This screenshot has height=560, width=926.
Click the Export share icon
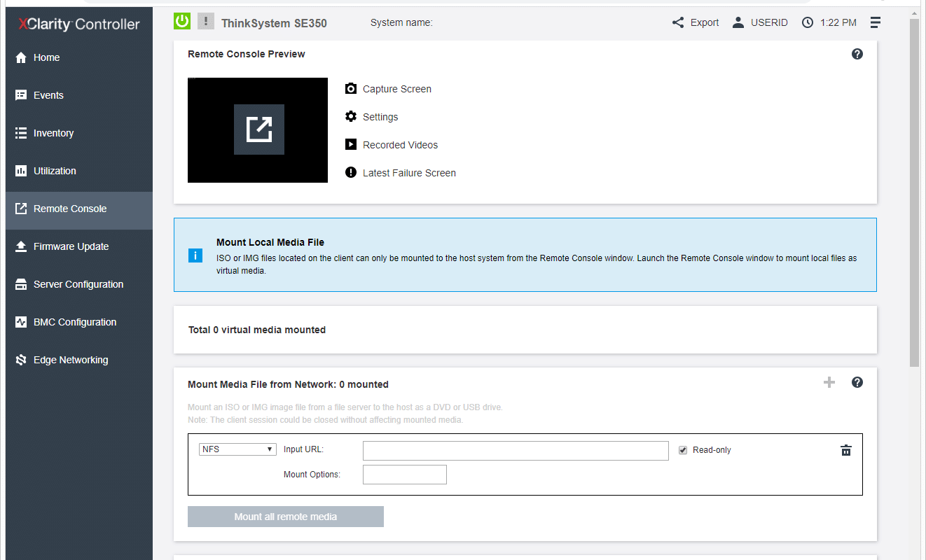point(678,22)
